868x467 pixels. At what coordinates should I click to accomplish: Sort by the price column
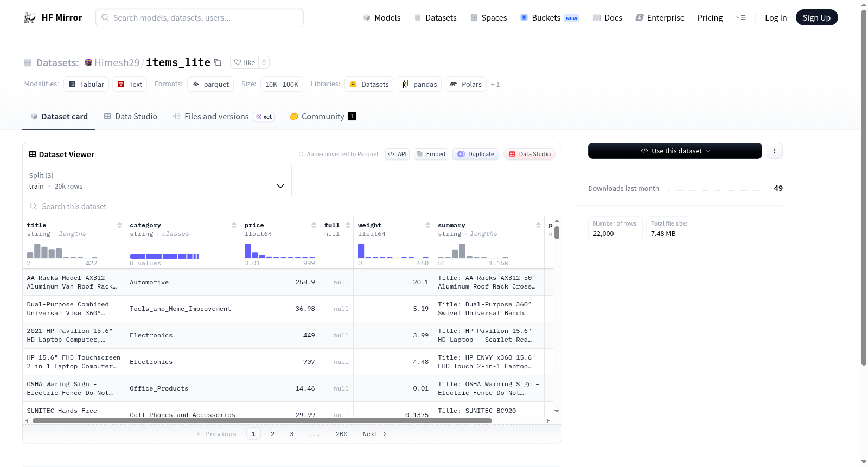(x=314, y=225)
